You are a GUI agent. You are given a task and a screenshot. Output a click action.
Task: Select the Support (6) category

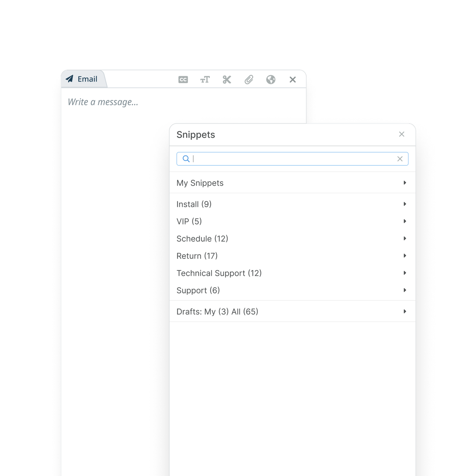292,290
